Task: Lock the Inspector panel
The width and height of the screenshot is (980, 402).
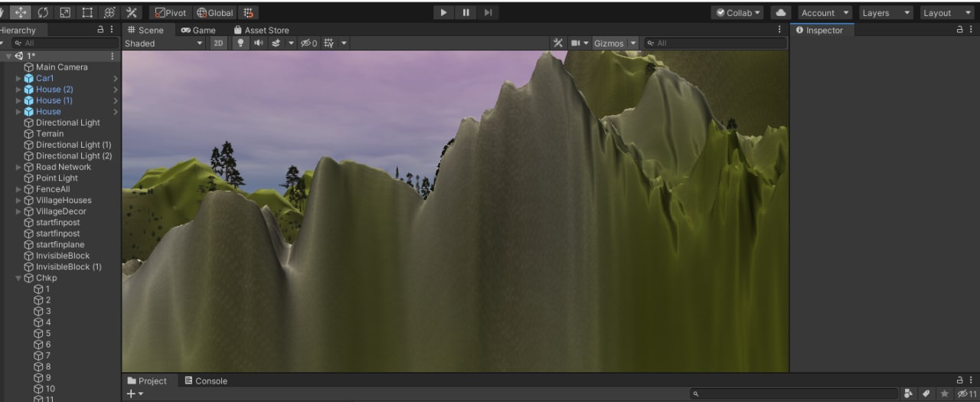Action: pyautogui.click(x=960, y=29)
